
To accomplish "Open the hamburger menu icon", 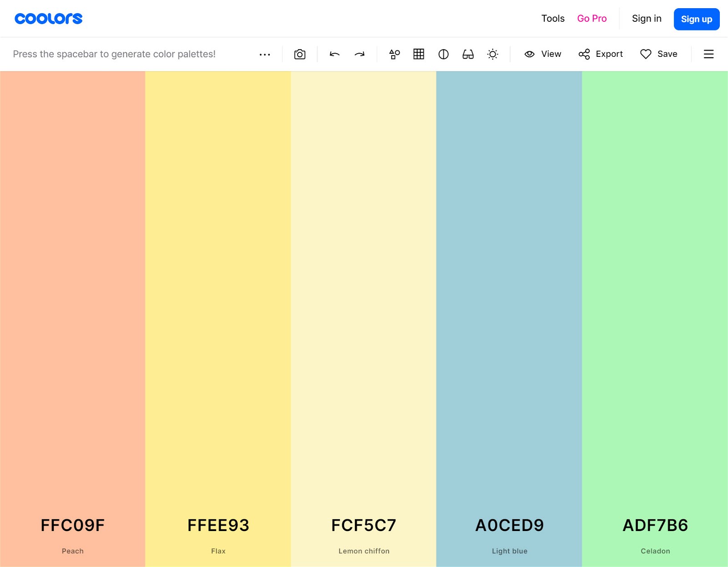I will 709,54.
